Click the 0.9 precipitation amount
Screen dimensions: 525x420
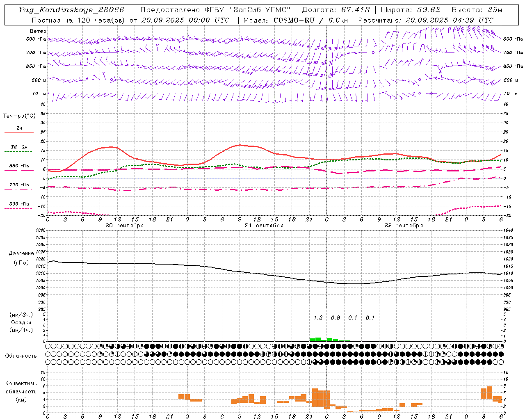pos(336,317)
